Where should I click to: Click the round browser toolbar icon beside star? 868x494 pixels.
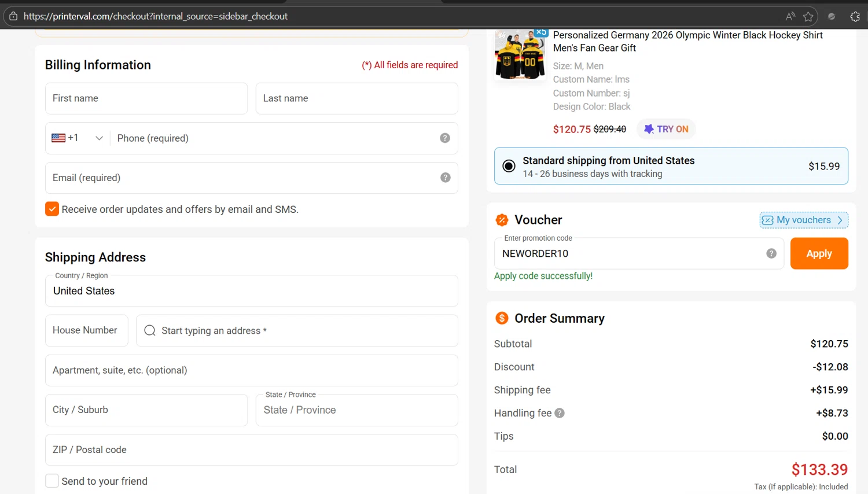point(832,16)
